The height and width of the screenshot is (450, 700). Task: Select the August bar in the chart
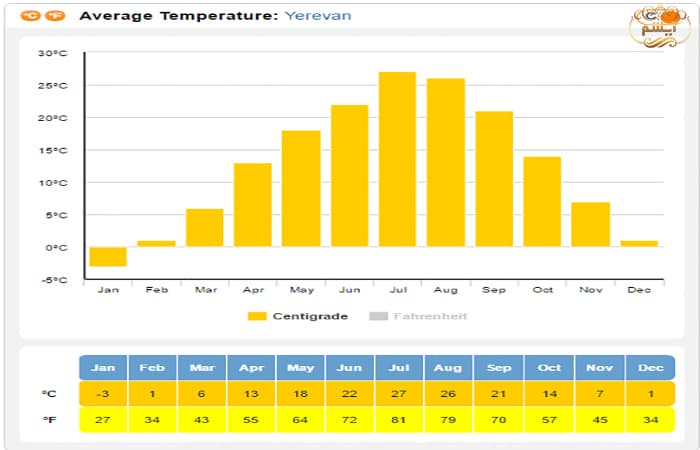tap(446, 162)
